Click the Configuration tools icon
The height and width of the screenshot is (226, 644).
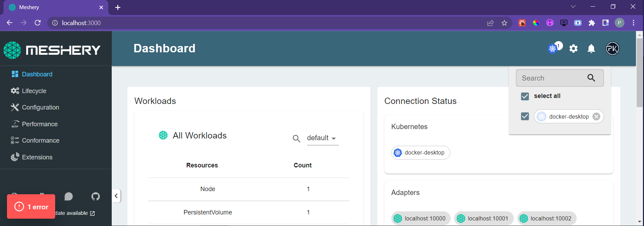(x=15, y=107)
